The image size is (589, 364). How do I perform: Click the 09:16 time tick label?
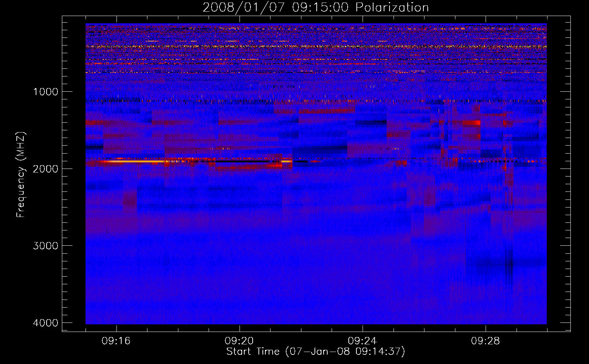coord(116,341)
